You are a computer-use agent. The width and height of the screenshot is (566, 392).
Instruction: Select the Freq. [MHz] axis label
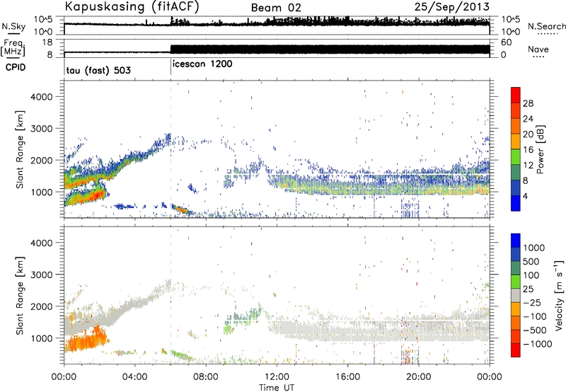(13, 48)
